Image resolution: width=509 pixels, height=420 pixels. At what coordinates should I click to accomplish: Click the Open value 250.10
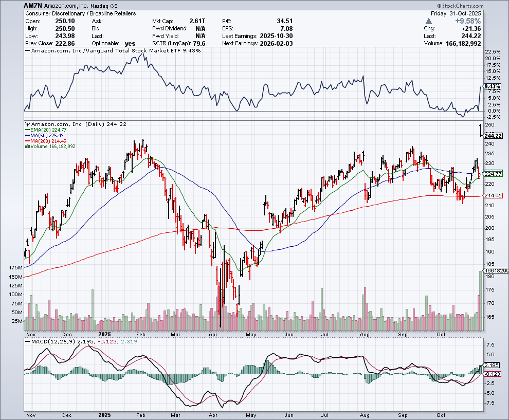coord(65,21)
